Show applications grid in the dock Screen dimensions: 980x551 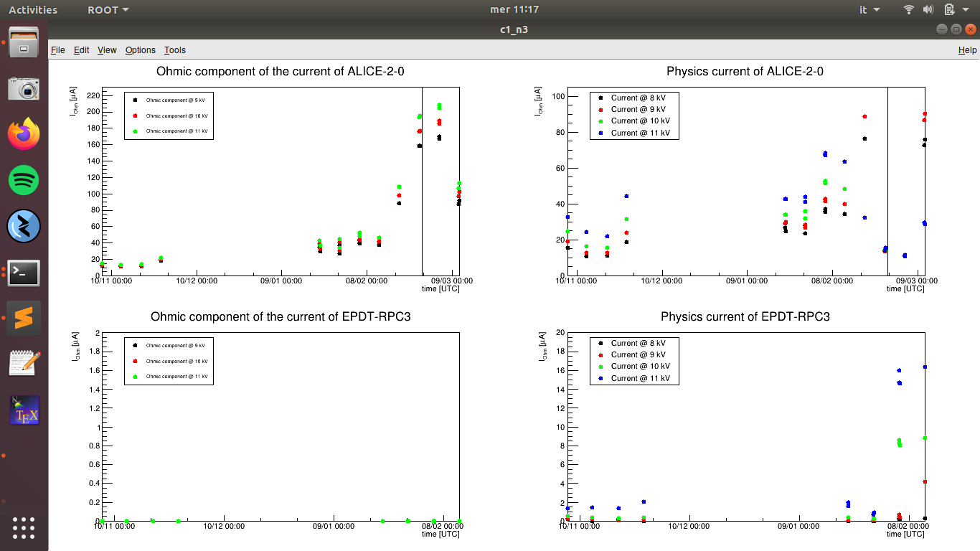coord(24,527)
